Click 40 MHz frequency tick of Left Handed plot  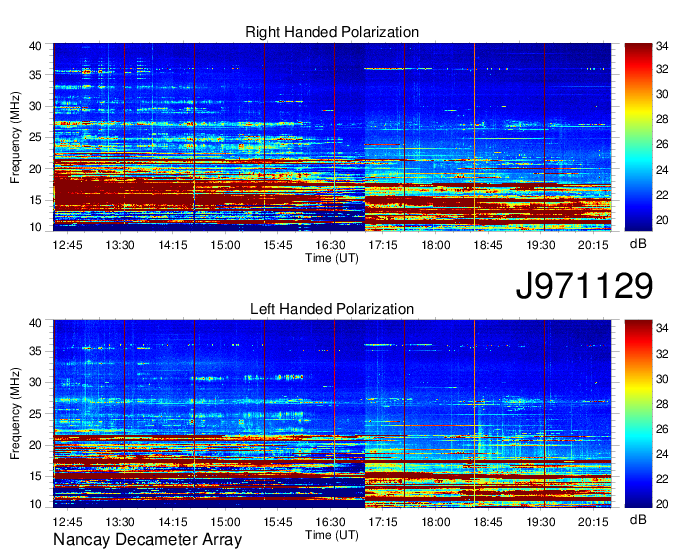click(x=36, y=323)
